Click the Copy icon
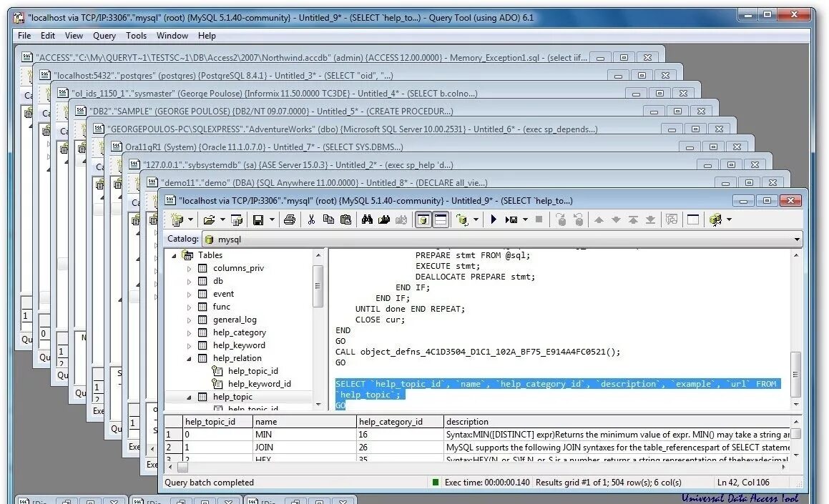This screenshot has height=504, width=829. [328, 219]
